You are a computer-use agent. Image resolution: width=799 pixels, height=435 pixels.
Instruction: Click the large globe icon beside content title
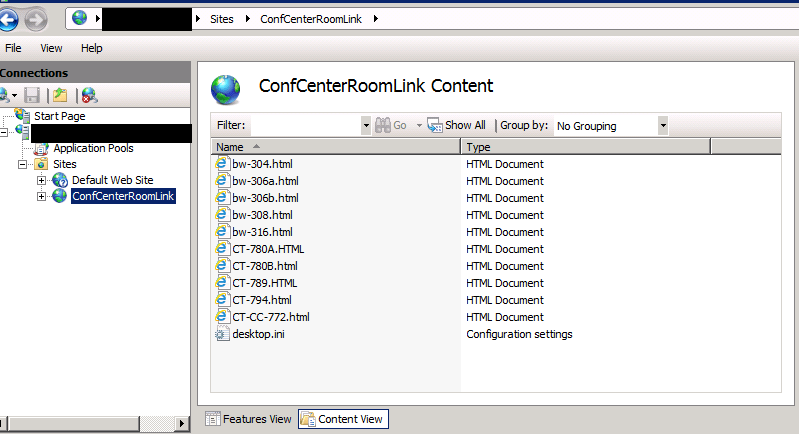pyautogui.click(x=225, y=90)
